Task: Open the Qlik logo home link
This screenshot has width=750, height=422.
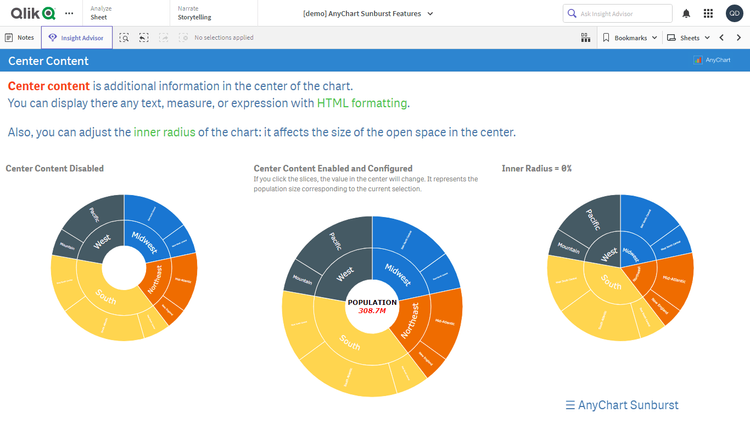Action: click(34, 13)
